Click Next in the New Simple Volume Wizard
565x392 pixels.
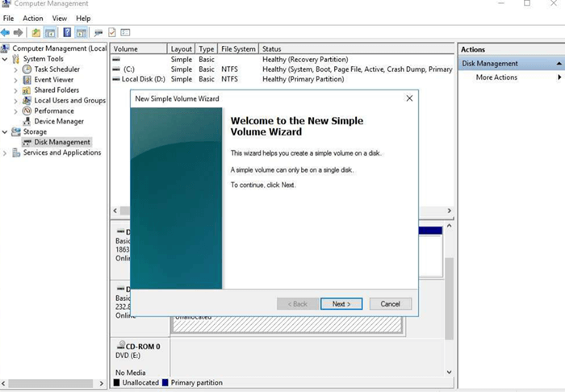click(x=341, y=304)
